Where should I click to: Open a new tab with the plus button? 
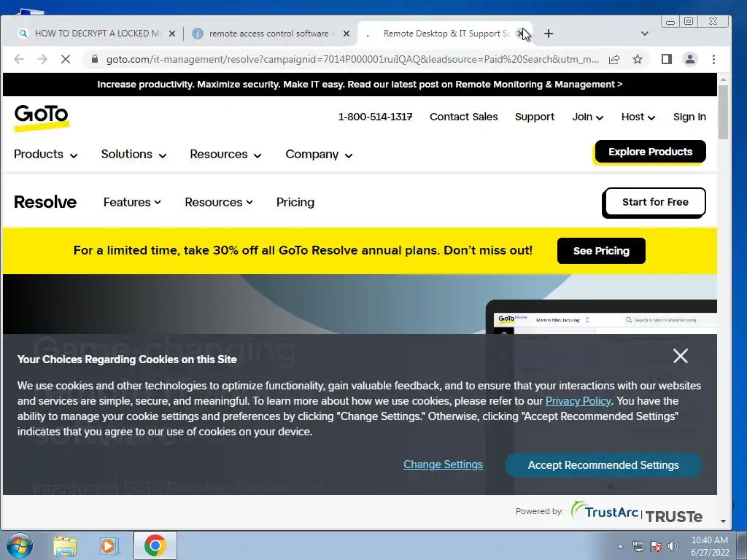pos(549,34)
